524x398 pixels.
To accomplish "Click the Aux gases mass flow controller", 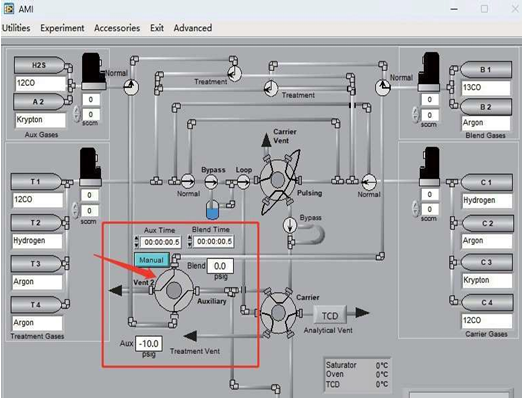I will coord(93,72).
